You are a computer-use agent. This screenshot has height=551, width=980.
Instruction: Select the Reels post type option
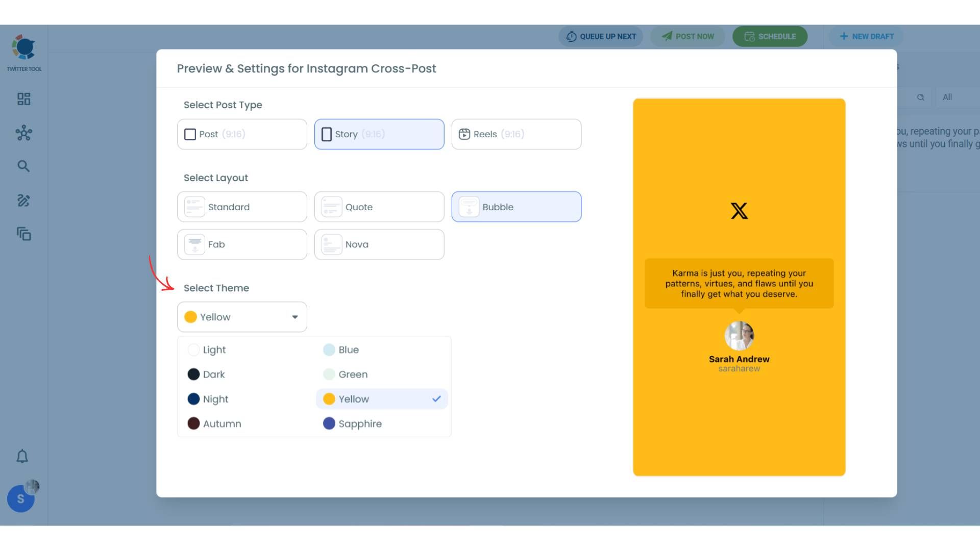tap(516, 134)
